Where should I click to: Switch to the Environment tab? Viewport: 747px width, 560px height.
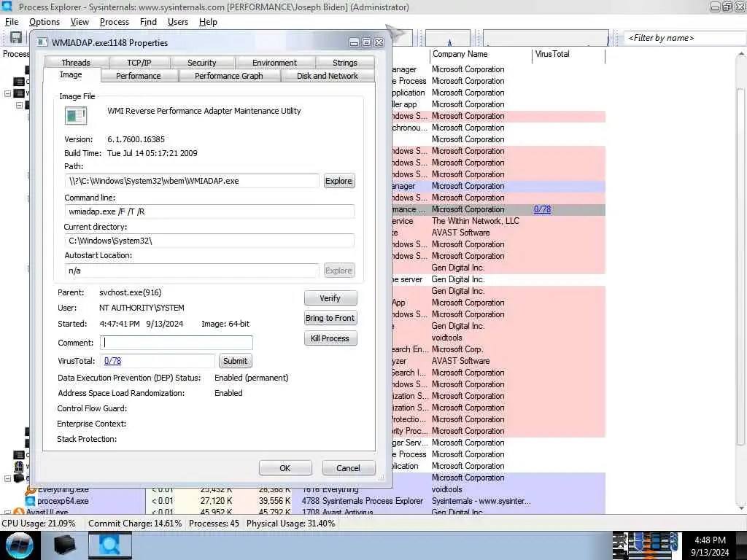274,63
